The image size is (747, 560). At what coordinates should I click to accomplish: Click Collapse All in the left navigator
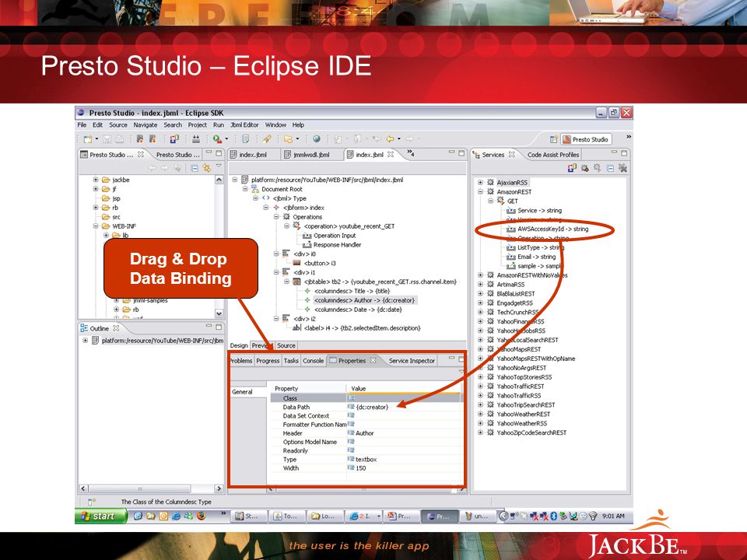195,168
